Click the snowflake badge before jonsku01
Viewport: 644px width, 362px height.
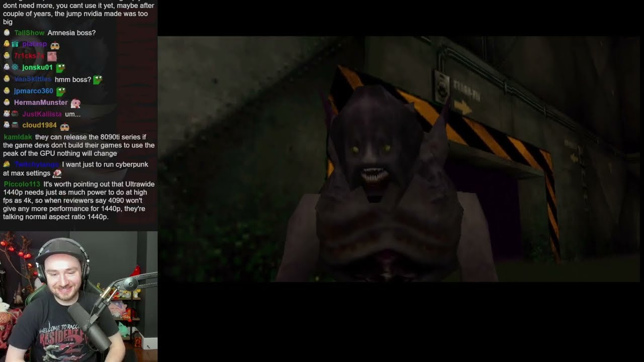tap(15, 67)
